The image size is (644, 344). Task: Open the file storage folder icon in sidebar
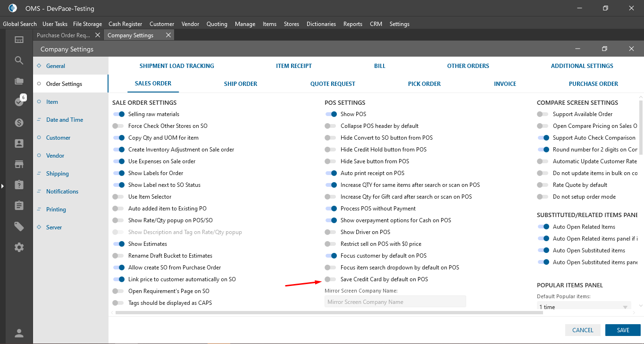tap(19, 81)
